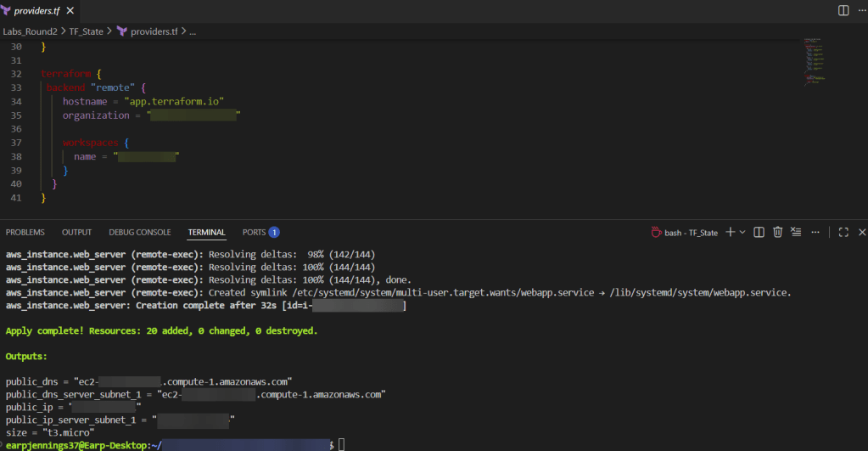Click Labs_Round2 in the breadcrumb
Viewport: 868px width, 451px height.
pyautogui.click(x=29, y=31)
